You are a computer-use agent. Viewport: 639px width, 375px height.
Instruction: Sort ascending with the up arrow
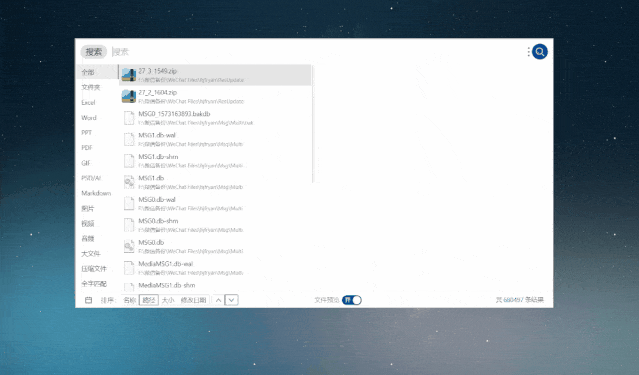218,300
